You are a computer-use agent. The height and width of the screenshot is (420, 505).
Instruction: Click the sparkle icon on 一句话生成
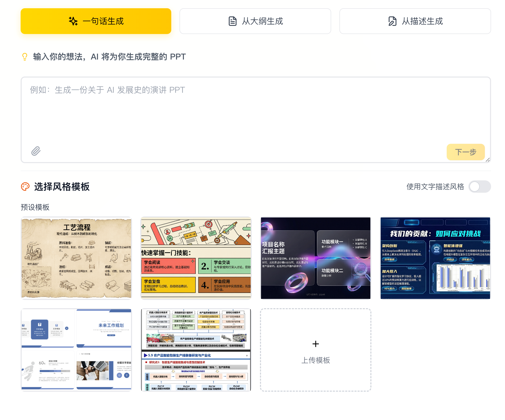click(x=73, y=21)
